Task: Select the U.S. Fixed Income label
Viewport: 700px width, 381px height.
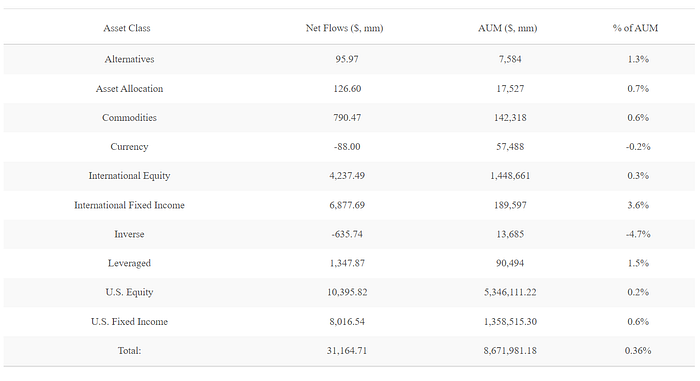Action: pos(129,322)
